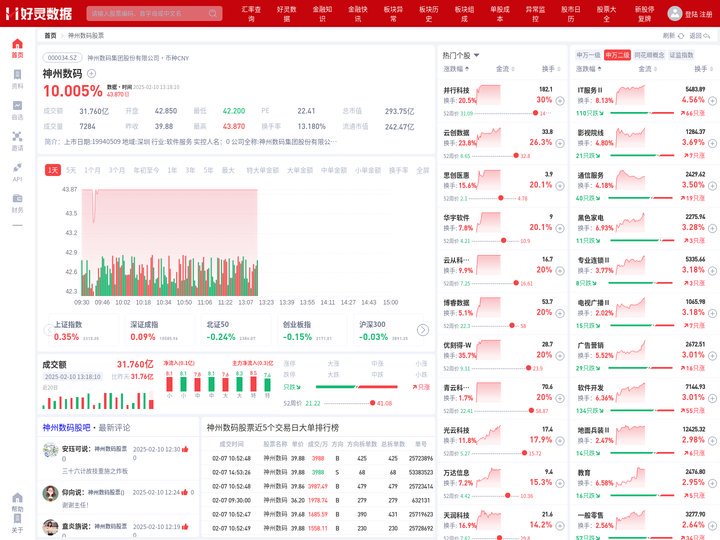Image resolution: width=720 pixels, height=540 pixels.
Task: Open the 邀请 sidebar icon
Action: pos(17,136)
